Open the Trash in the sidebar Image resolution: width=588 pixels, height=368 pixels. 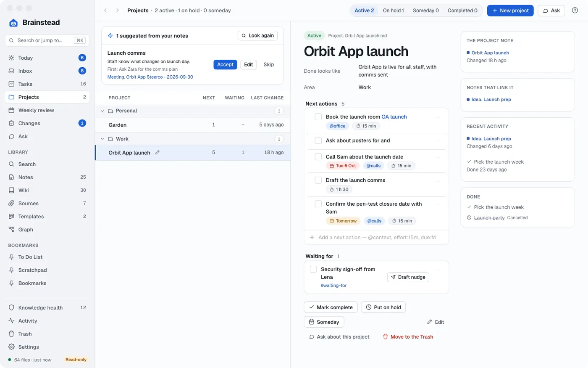(47, 334)
